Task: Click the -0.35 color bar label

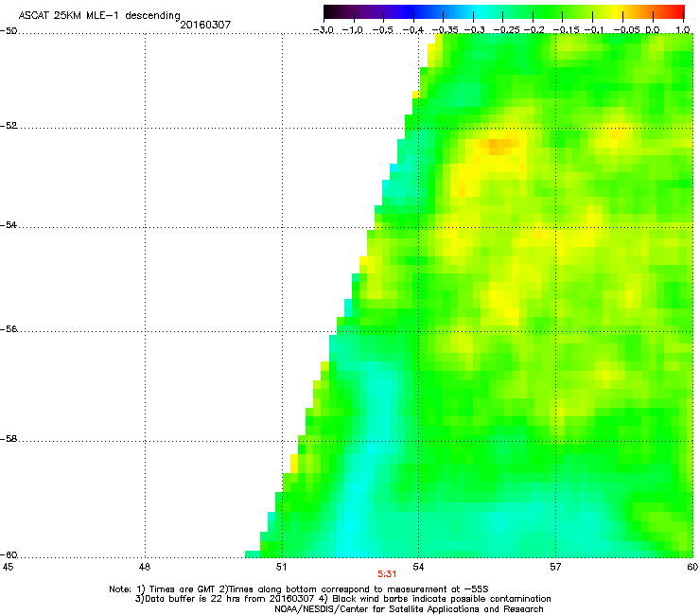Action: click(446, 30)
